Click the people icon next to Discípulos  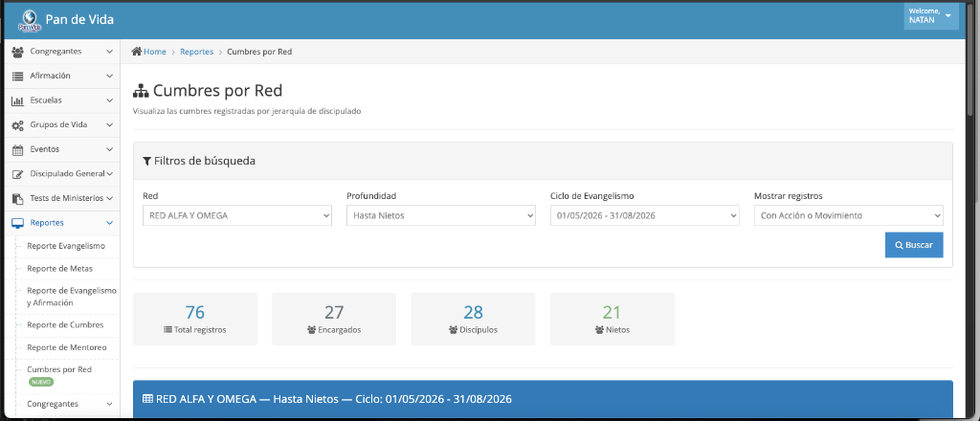coord(453,330)
